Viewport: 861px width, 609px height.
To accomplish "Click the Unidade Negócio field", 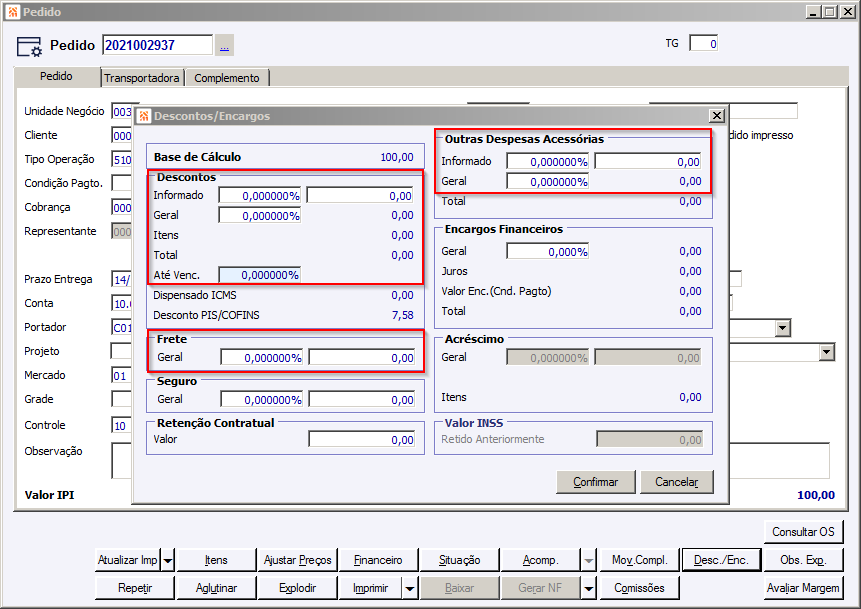I will click(x=122, y=111).
